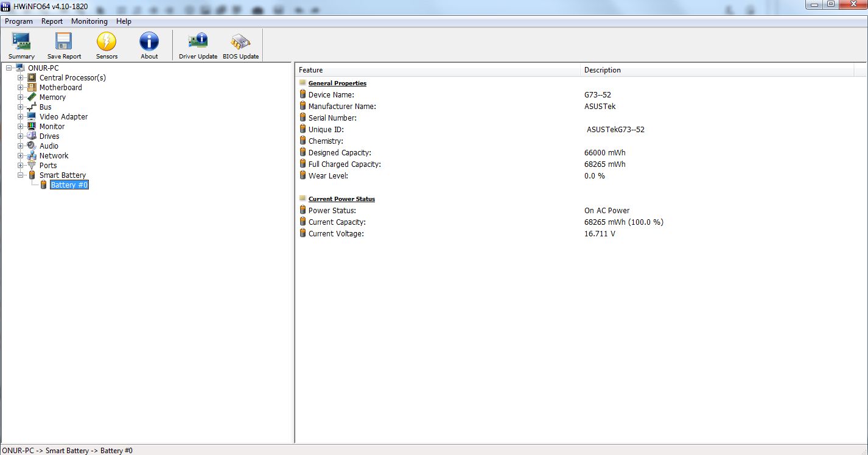This screenshot has width=868, height=455.
Task: Launch the BIOS Update tool
Action: pyautogui.click(x=240, y=46)
